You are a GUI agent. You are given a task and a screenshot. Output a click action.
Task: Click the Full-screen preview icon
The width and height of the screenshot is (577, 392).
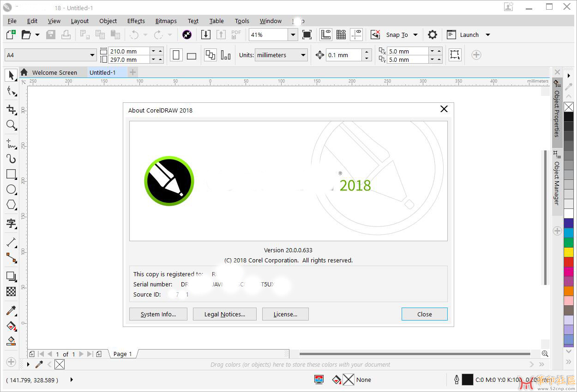pos(307,35)
